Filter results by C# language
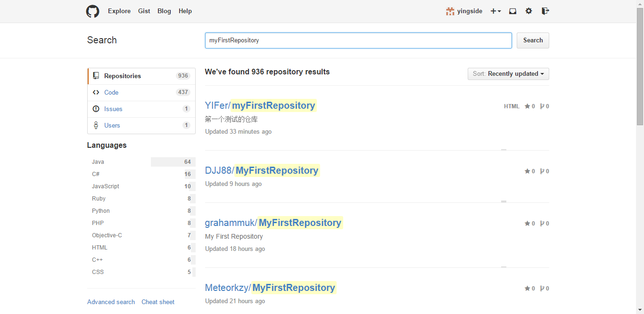 click(141, 174)
